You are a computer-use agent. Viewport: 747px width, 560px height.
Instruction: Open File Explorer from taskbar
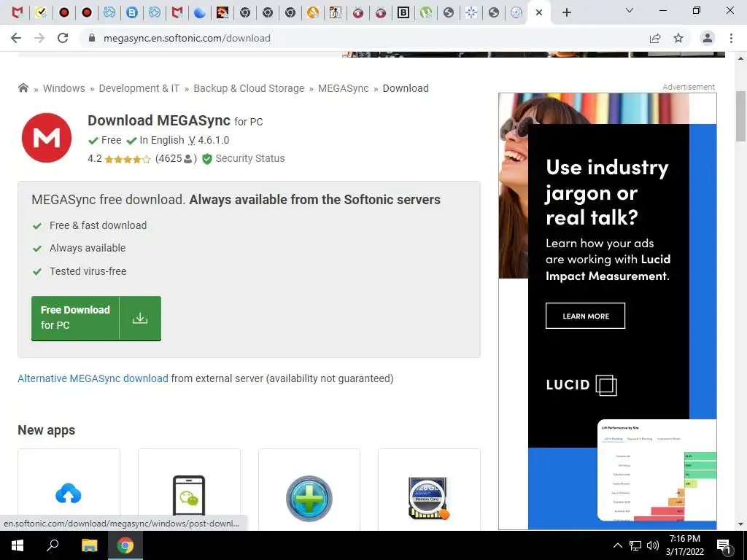pyautogui.click(x=89, y=545)
